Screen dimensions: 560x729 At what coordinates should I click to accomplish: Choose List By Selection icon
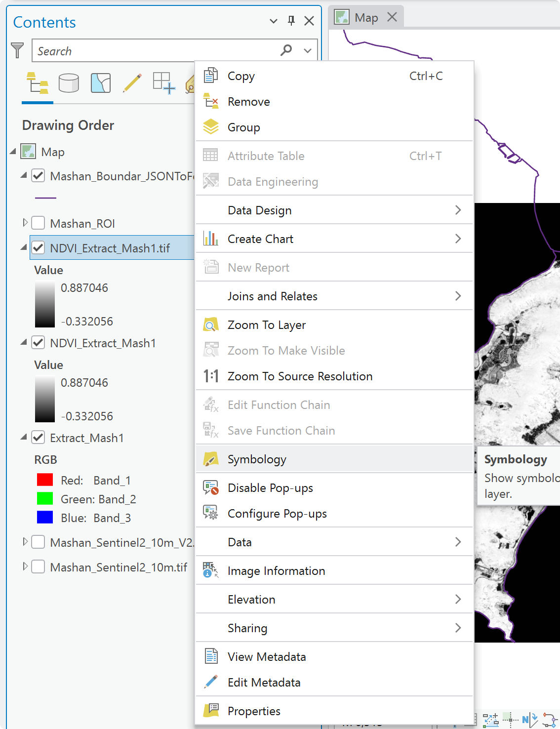[x=101, y=83]
